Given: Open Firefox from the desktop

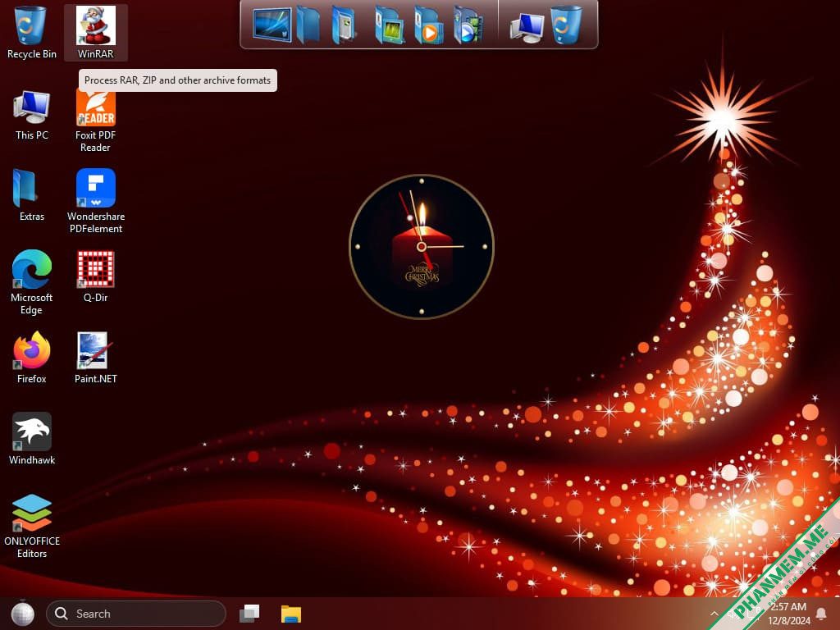Looking at the screenshot, I should pyautogui.click(x=32, y=358).
